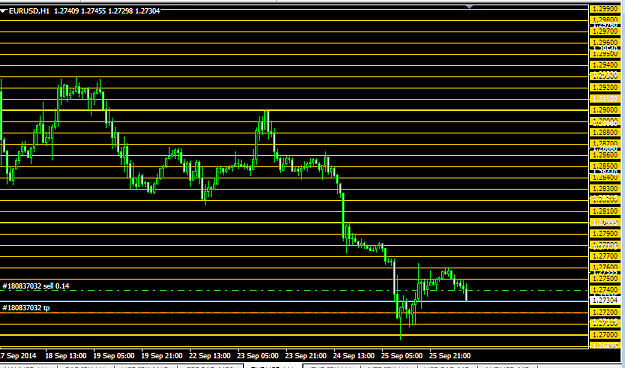Viewport: 625px width, 368px height.
Task: Click the 23 Sep 21:00 time label
Action: coord(306,356)
